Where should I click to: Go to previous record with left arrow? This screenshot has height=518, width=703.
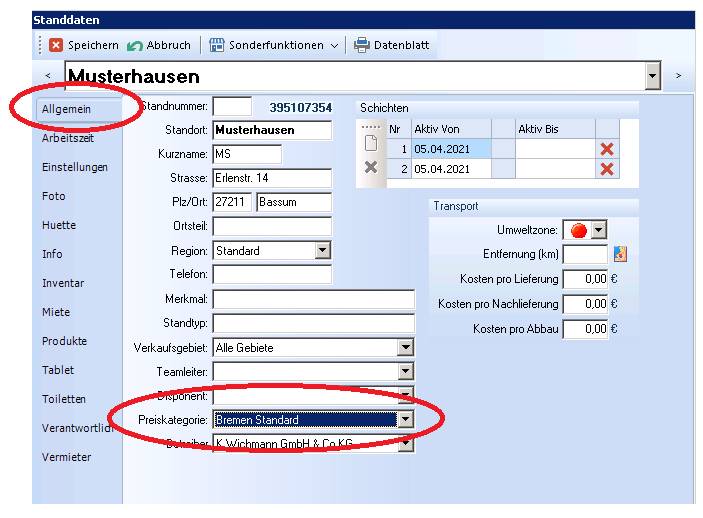pos(48,76)
